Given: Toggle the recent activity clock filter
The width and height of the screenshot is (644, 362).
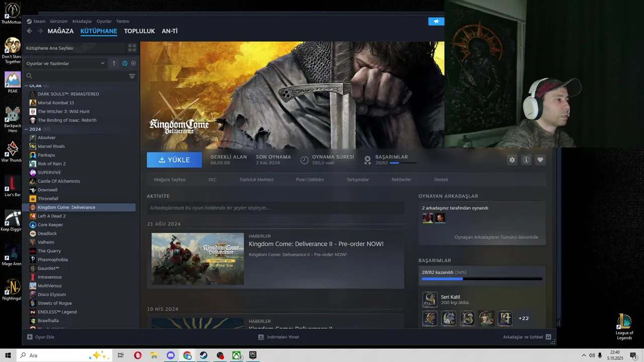Looking at the screenshot, I should click(125, 63).
